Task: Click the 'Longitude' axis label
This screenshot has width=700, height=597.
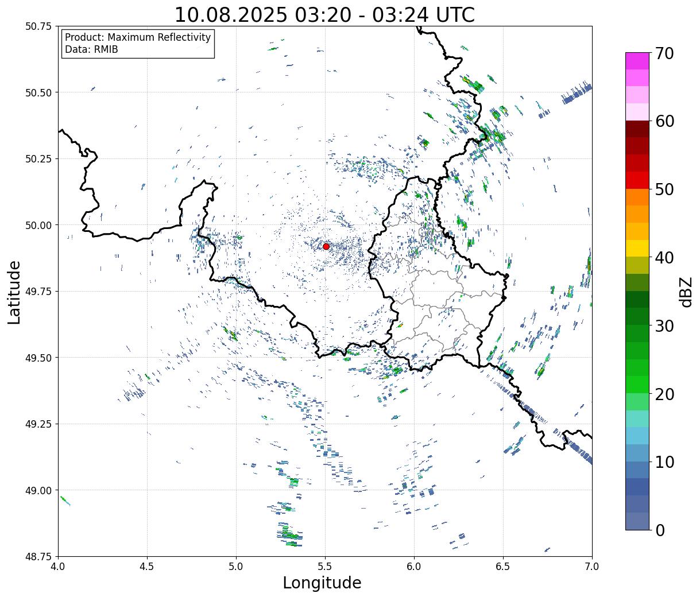Action: click(x=322, y=583)
